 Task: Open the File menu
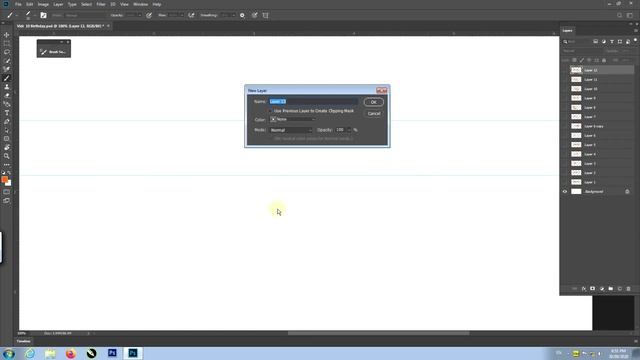18,4
